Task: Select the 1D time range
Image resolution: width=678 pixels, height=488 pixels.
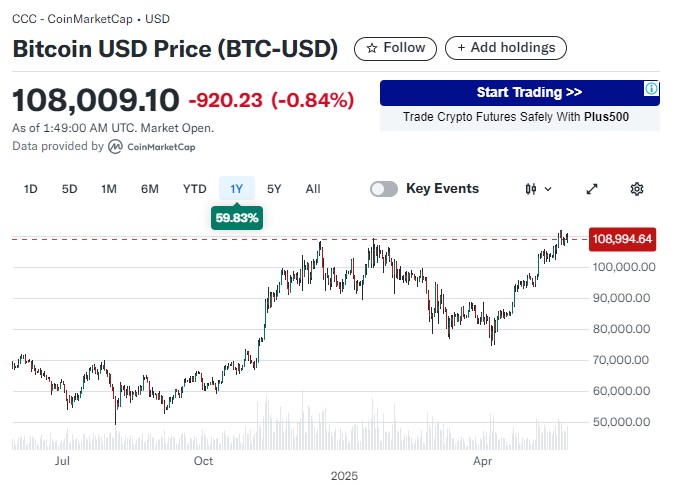Action: point(31,189)
